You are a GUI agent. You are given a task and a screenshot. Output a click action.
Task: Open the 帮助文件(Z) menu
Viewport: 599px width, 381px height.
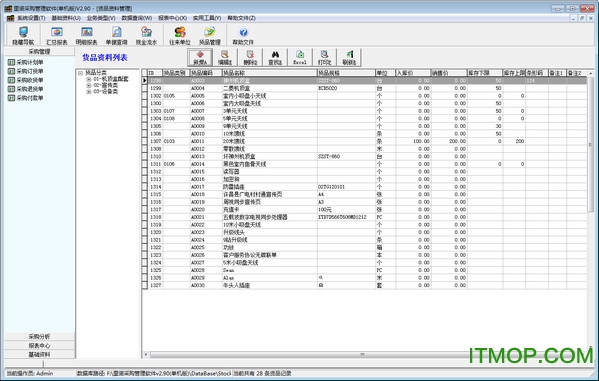click(x=241, y=18)
